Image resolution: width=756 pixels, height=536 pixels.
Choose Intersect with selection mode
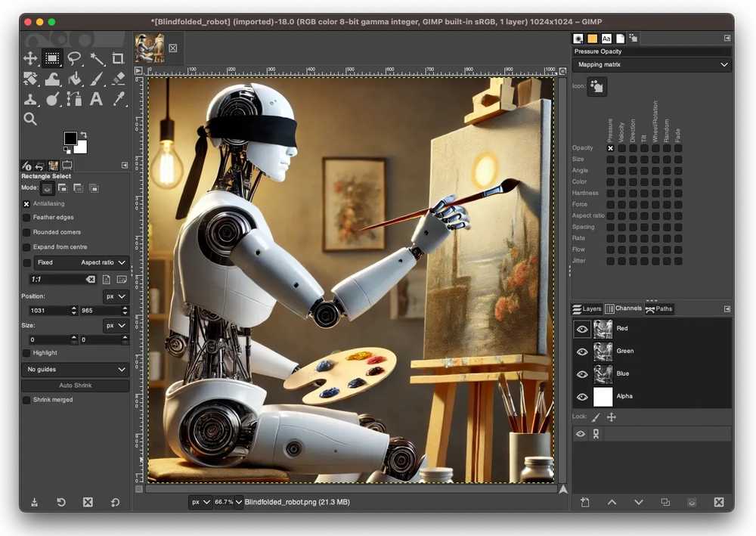(x=94, y=188)
